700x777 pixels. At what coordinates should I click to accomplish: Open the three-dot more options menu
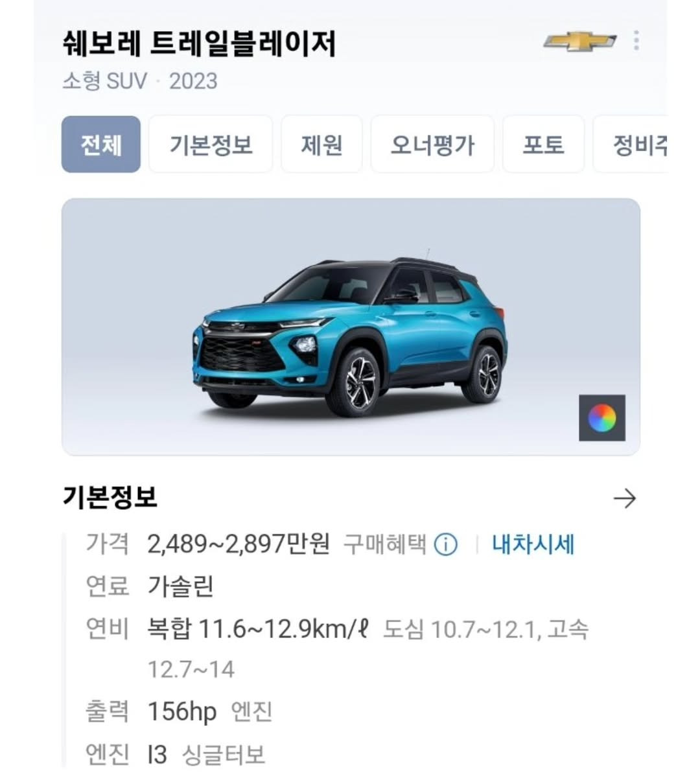[636, 41]
